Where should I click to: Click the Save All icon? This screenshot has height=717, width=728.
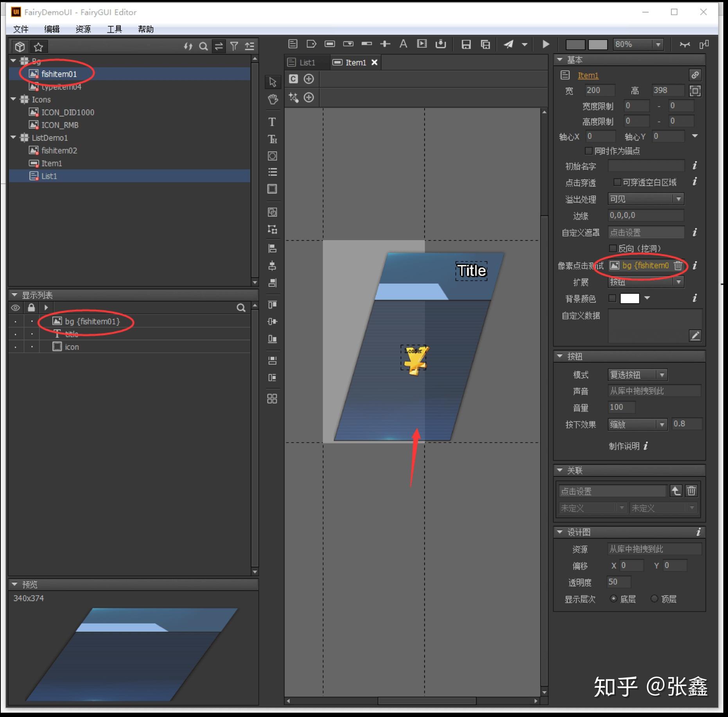point(485,44)
